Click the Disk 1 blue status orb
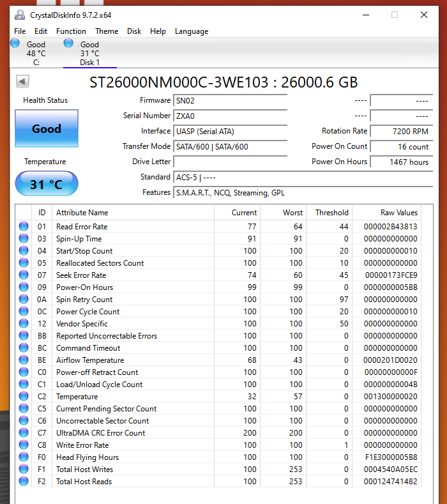This screenshot has height=504, width=447. tap(68, 43)
